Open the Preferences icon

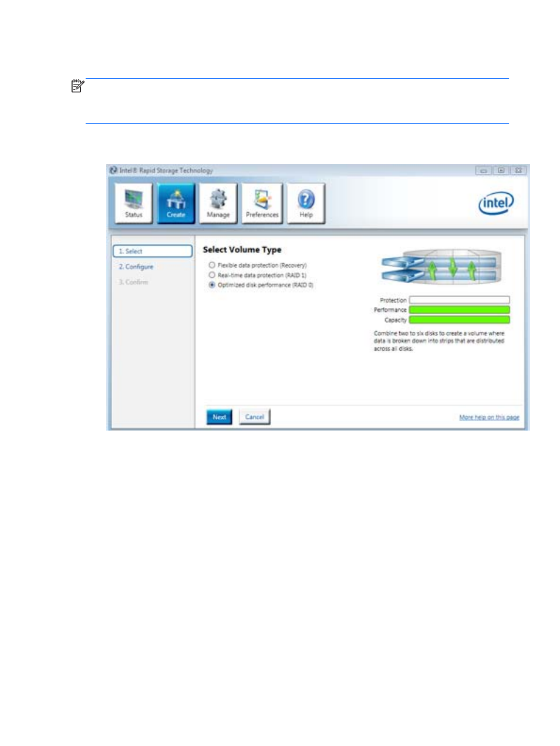(262, 203)
